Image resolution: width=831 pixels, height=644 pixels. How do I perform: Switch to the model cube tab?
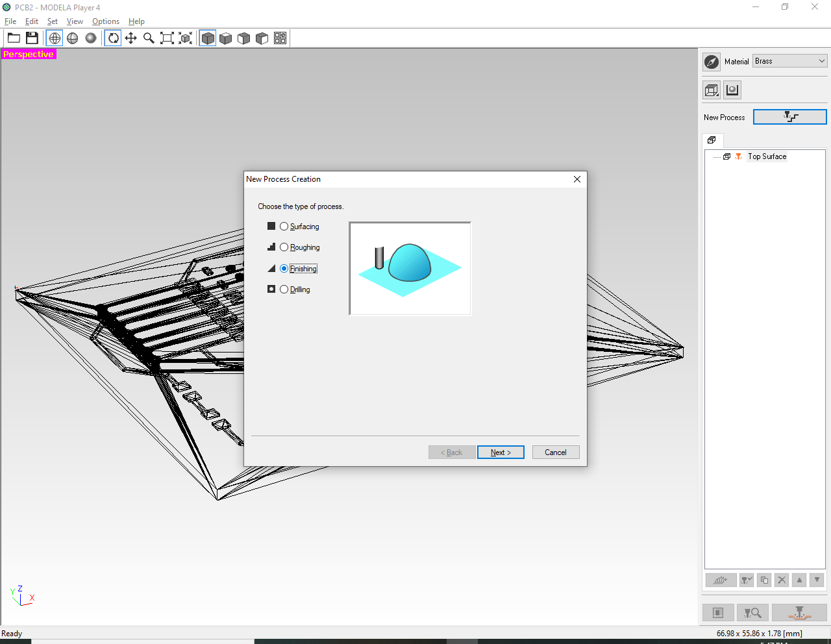(712, 140)
